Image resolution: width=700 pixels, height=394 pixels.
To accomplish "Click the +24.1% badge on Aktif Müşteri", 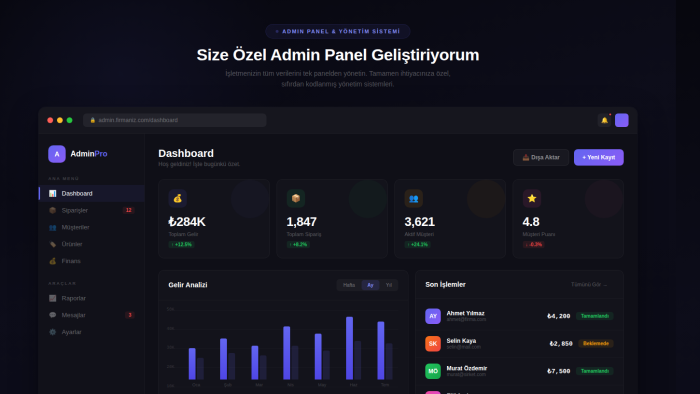I will tap(417, 245).
